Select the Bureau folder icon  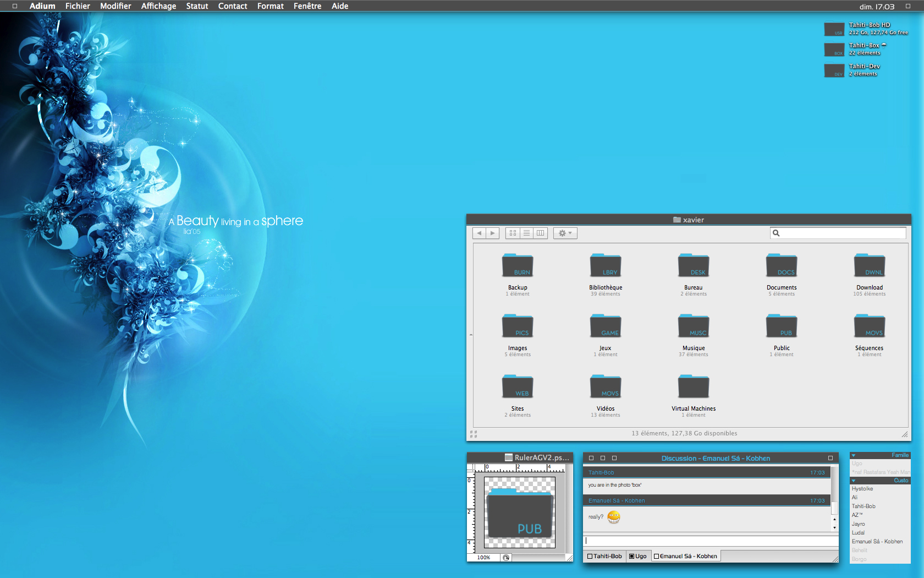click(x=694, y=265)
